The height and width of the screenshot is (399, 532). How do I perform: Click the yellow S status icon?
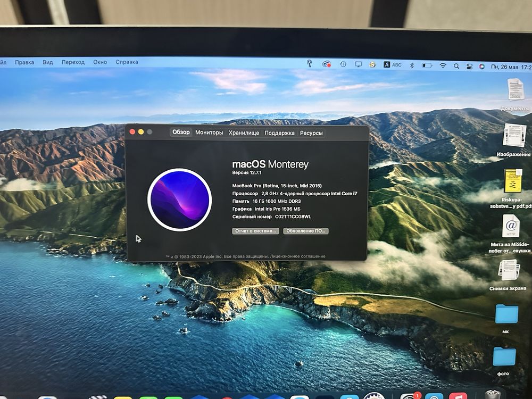(372, 64)
